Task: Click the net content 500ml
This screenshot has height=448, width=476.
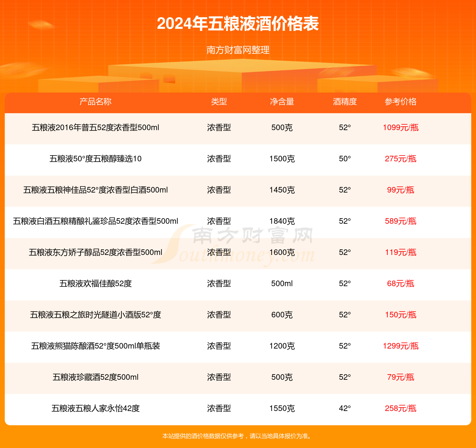Action: 282,284
